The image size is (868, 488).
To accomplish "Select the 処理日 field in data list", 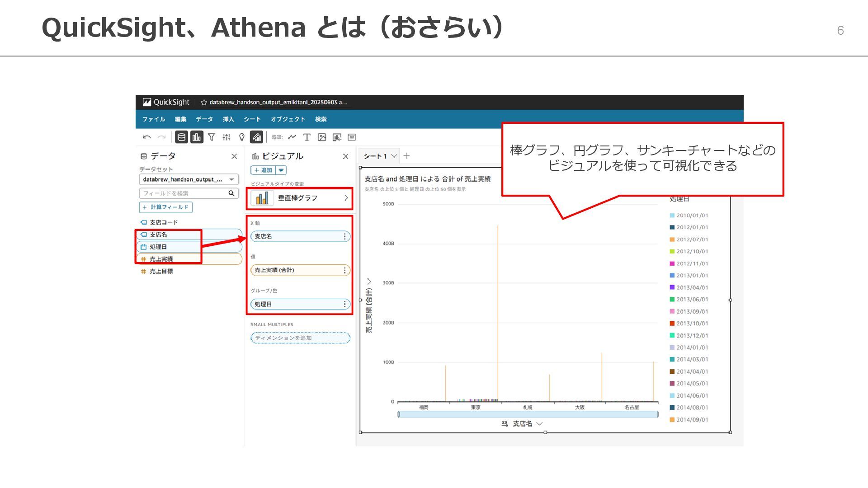I will [x=189, y=247].
